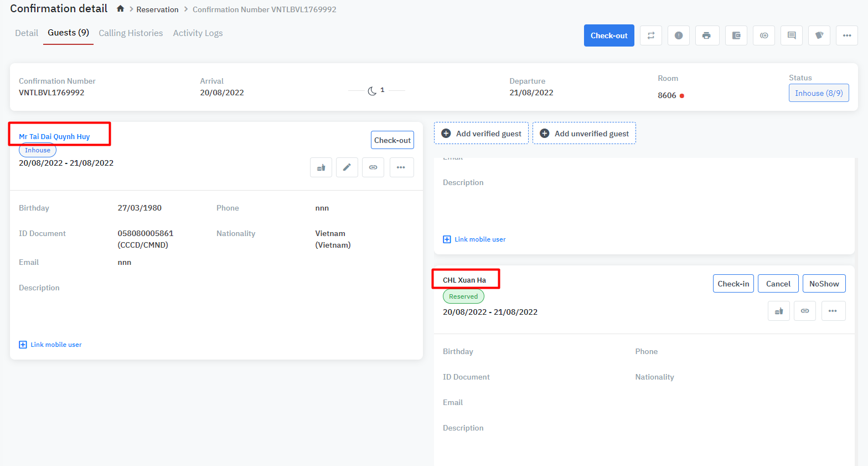Expand more options for Tai Dai Quynh Huy
The image size is (868, 466).
pyautogui.click(x=401, y=167)
